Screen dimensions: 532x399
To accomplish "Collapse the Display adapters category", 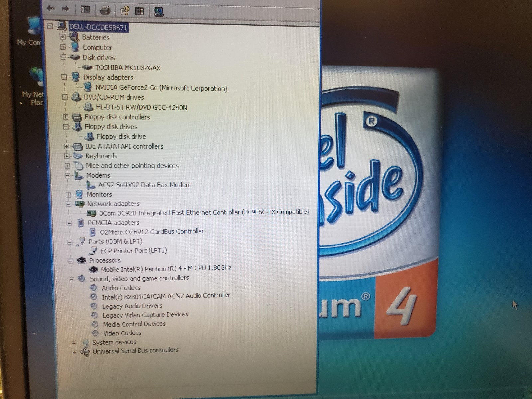I will coord(64,77).
